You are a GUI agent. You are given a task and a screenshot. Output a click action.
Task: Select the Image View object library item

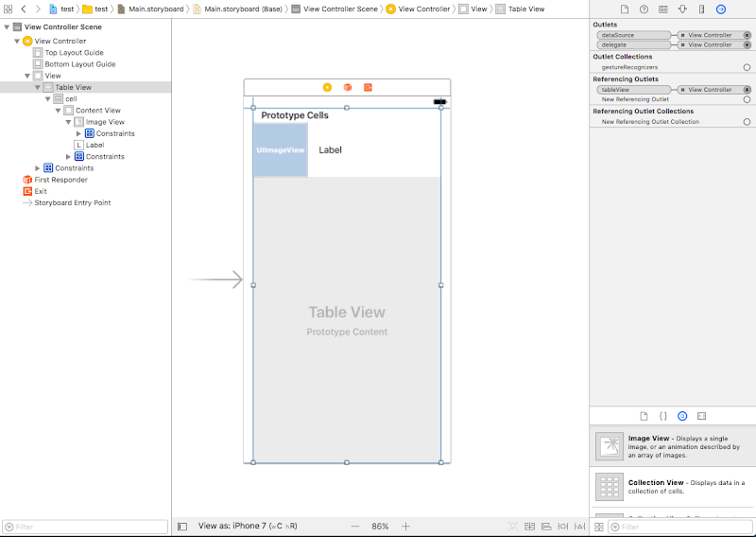673,447
